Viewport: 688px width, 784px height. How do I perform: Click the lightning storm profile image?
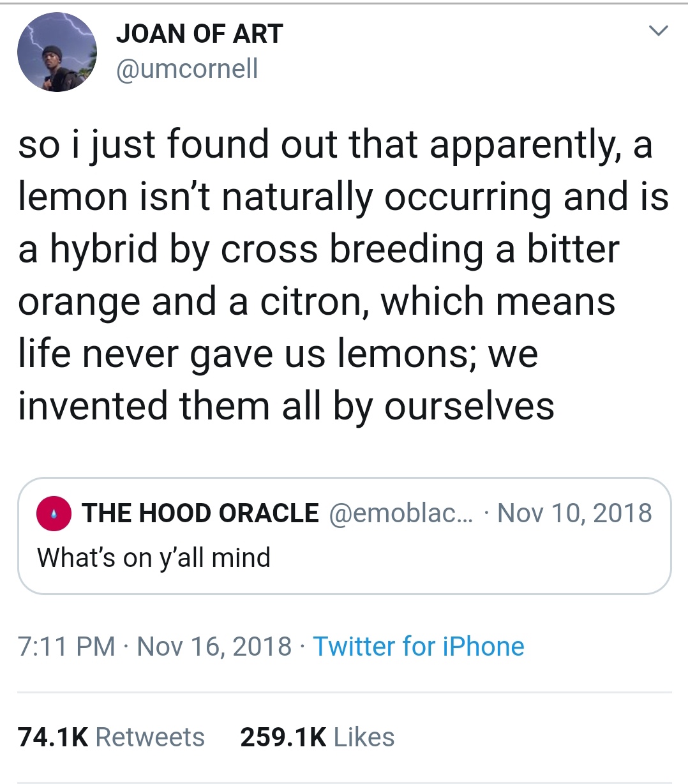pos(57,51)
